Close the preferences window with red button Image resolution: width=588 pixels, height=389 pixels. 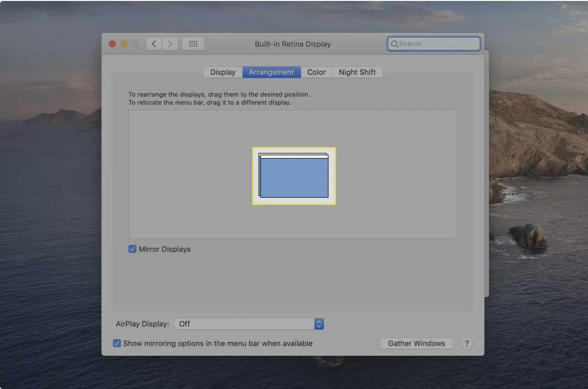(112, 44)
